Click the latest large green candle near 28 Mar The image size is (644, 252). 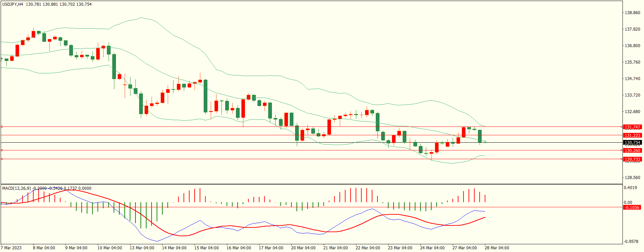[x=480, y=136]
